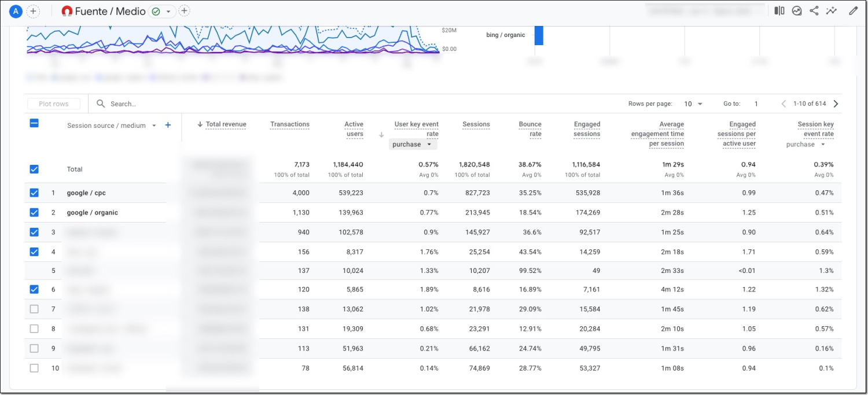
Task: Click the 1-10 of 614 pagination text
Action: pos(809,104)
